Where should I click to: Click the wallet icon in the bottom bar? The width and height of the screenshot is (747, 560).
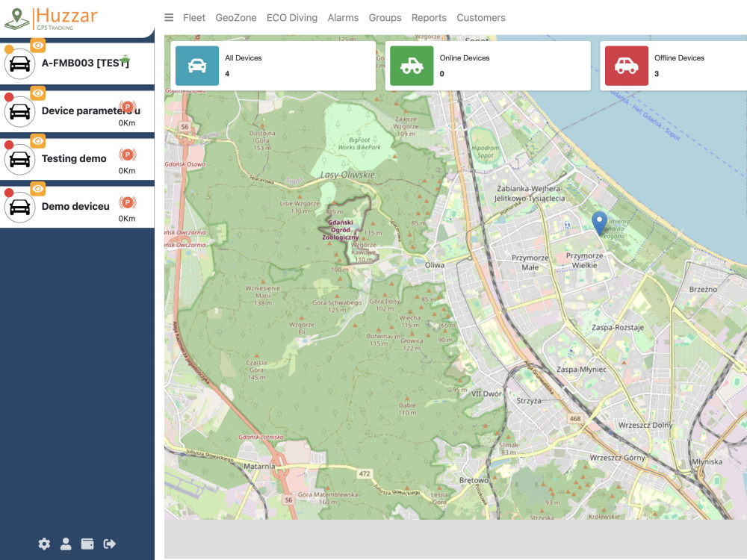[87, 544]
